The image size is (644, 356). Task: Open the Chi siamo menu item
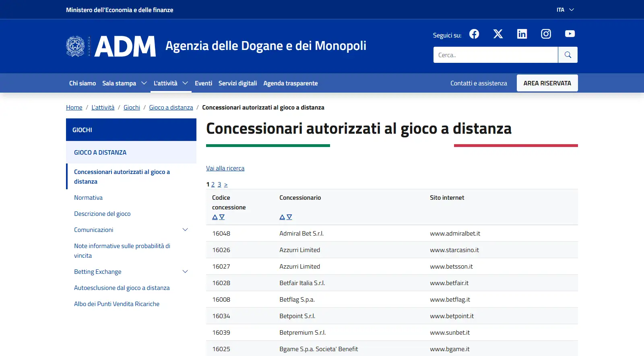pos(83,83)
